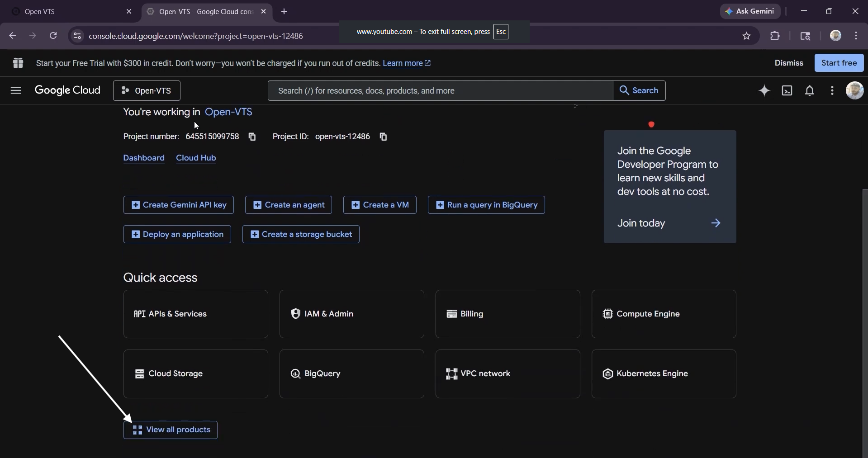Dismiss the free trial banner
Image resolution: width=868 pixels, height=458 pixels.
[789, 63]
